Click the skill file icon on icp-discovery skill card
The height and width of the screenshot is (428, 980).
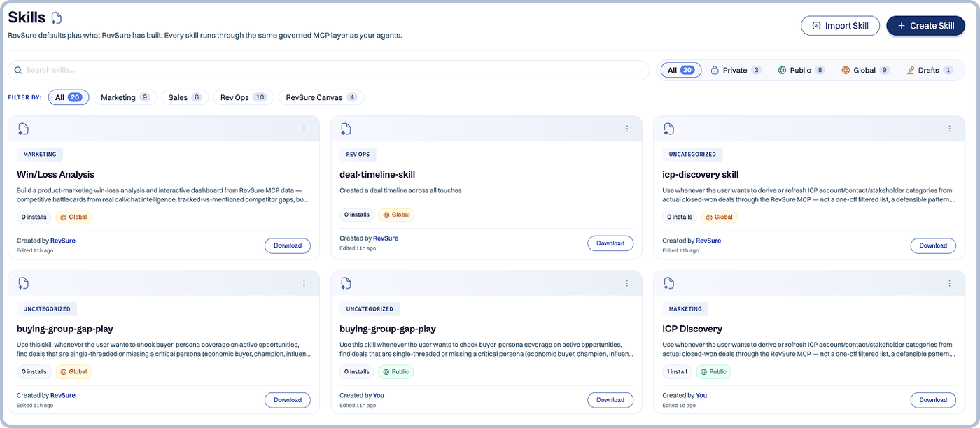point(668,129)
